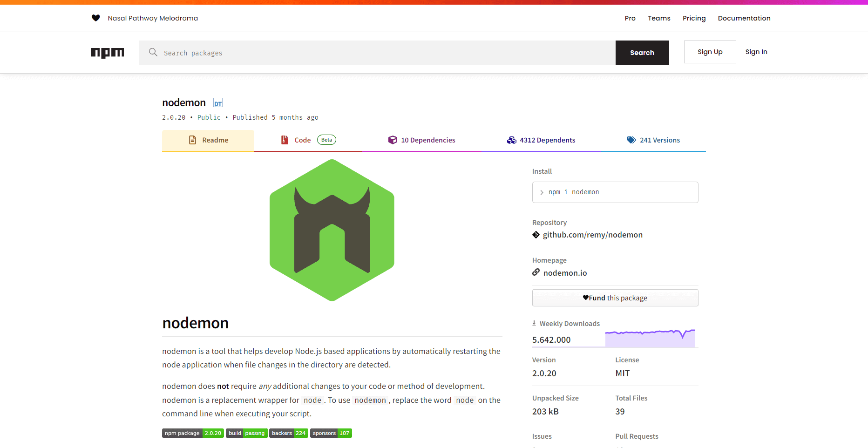The width and height of the screenshot is (868, 448).
Task: Click the Sign Up button
Action: 710,52
